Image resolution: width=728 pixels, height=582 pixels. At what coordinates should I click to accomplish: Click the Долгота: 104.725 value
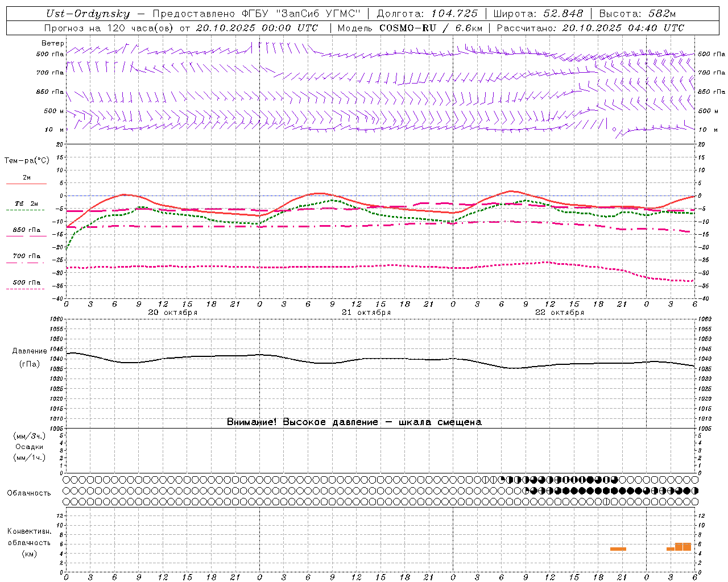(427, 14)
